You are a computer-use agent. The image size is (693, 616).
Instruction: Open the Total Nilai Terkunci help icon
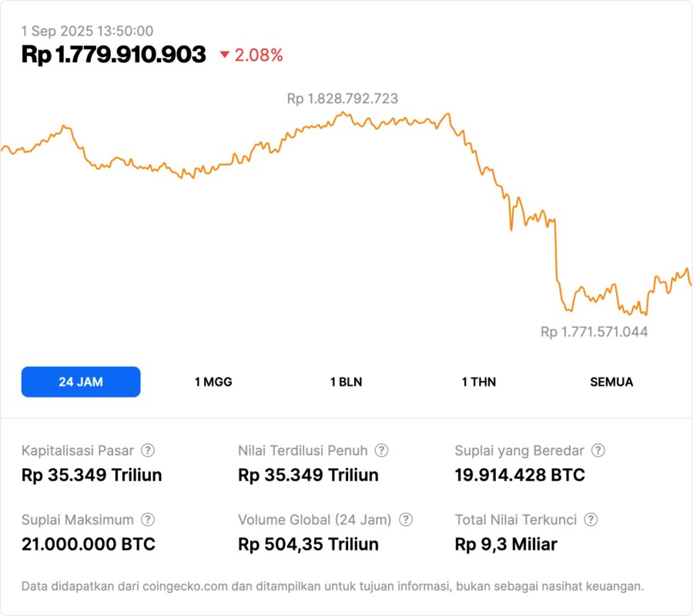[x=591, y=520]
